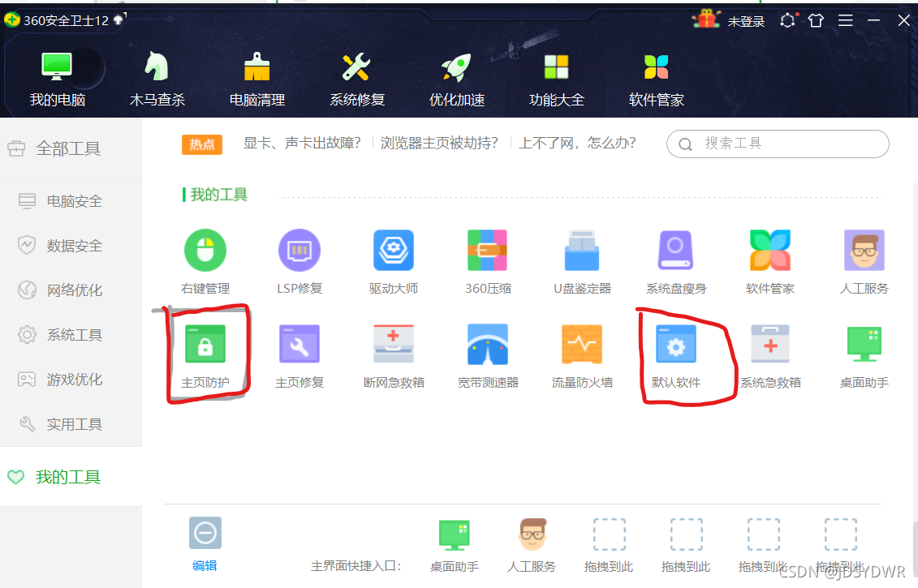The width and height of the screenshot is (918, 588).
Task: Click first 拖拽到此 empty slot
Action: tap(609, 546)
